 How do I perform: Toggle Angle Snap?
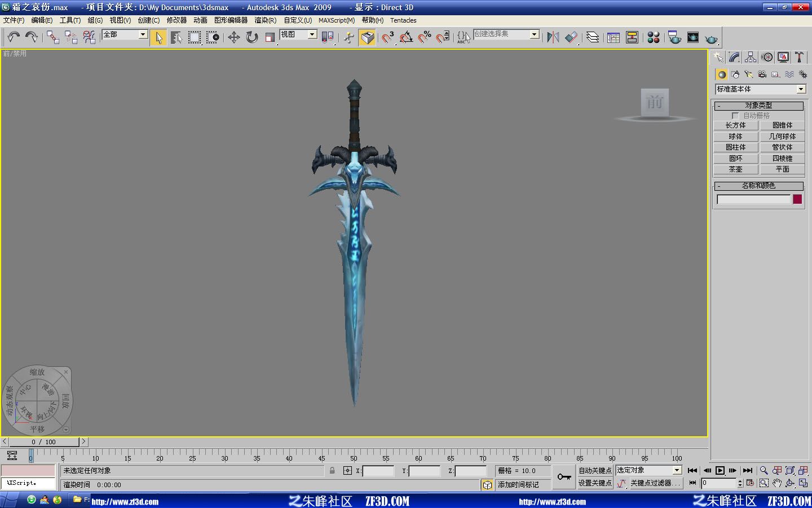(406, 37)
